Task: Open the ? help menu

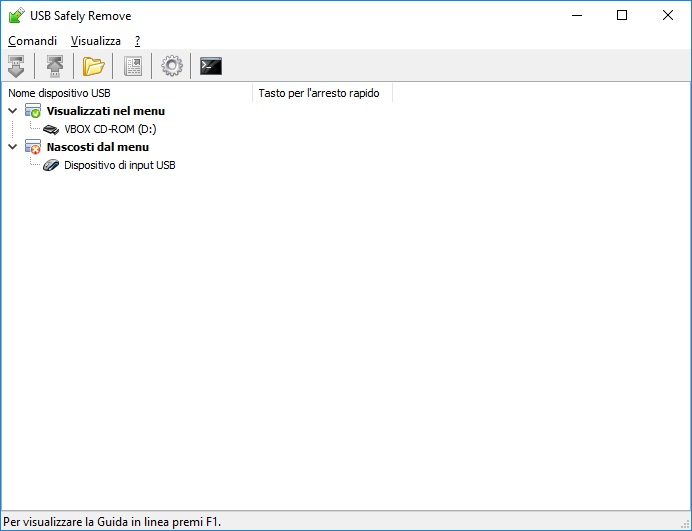Action: coord(138,41)
